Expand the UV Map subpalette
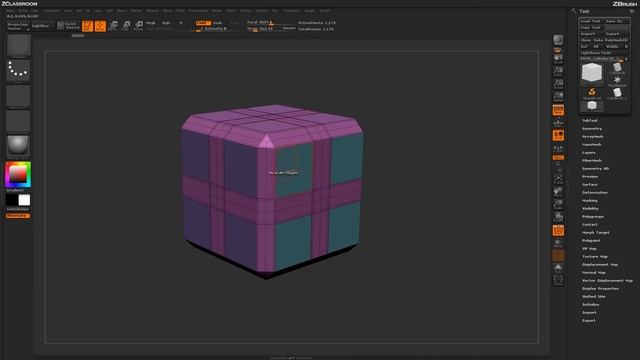The width and height of the screenshot is (640, 360). (589, 249)
